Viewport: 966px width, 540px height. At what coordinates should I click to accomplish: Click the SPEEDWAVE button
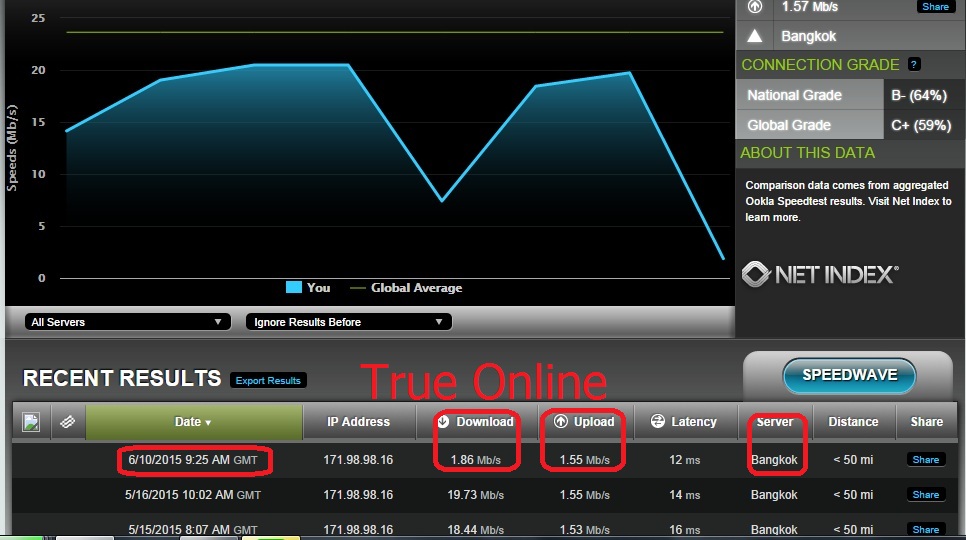(x=849, y=375)
